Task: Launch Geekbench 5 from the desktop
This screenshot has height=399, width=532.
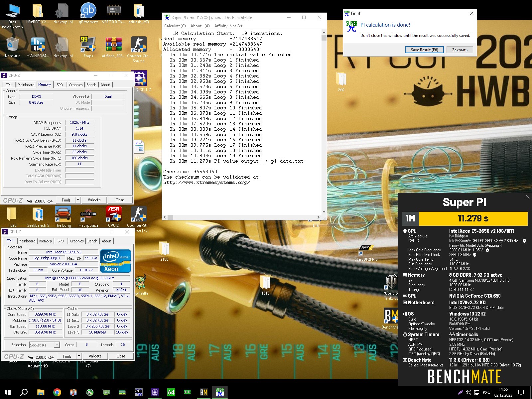Action: coord(38,217)
